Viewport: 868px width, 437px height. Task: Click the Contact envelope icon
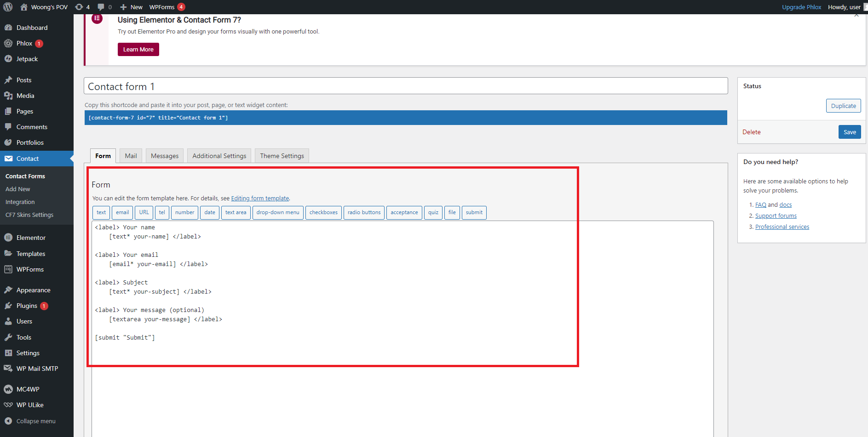click(8, 159)
